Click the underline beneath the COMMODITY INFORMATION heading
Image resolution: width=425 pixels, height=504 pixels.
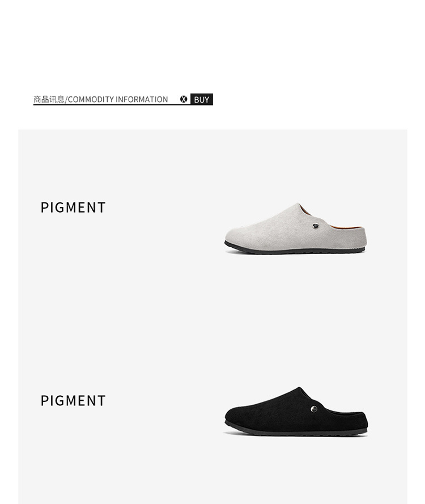112,104
